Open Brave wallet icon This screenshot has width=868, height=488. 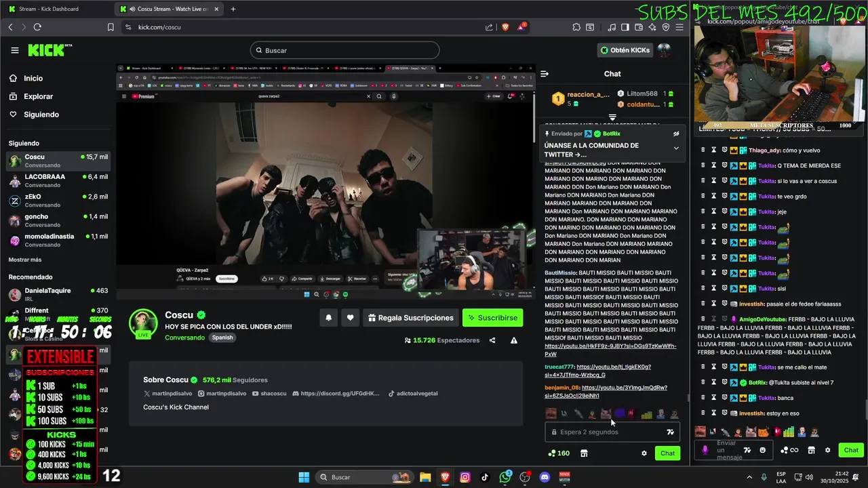click(638, 27)
